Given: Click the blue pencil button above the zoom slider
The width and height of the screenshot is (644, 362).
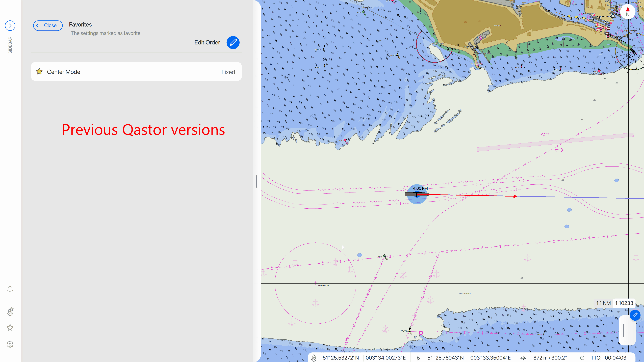Looking at the screenshot, I should [x=635, y=315].
